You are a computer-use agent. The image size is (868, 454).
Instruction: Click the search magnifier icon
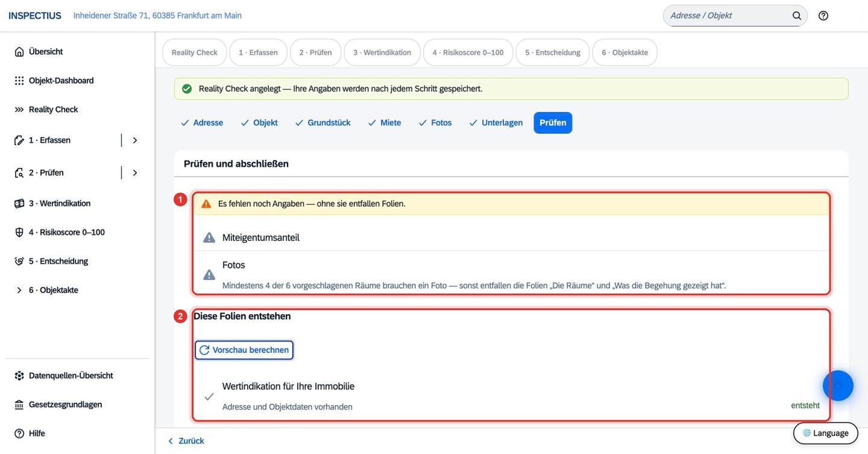797,16
